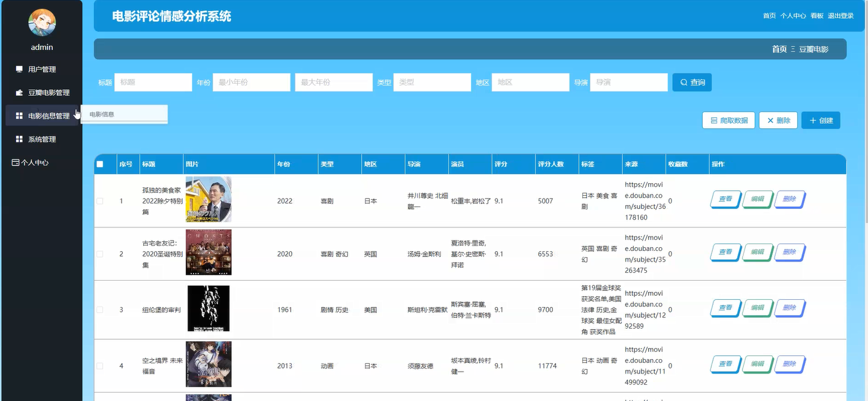
Task: Focus the 标题 search field
Action: 153,82
